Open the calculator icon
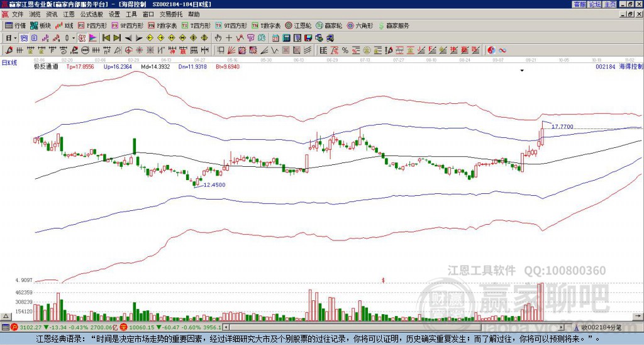Viewport: 644px width, 345px height. click(286, 38)
